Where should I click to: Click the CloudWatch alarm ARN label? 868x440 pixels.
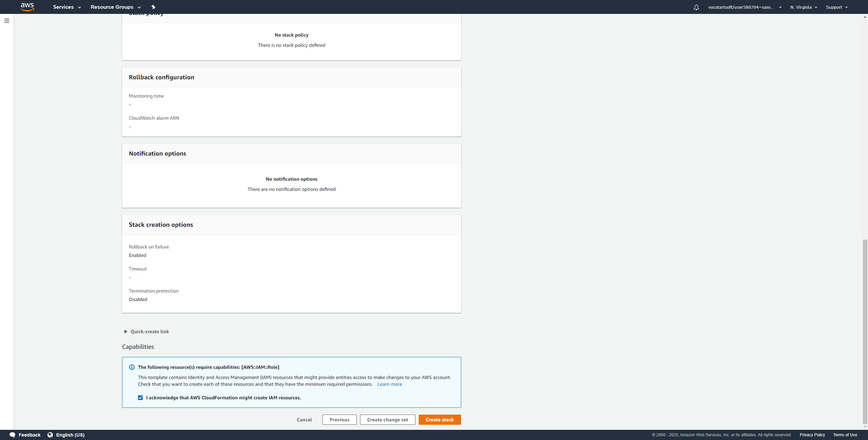click(x=154, y=118)
